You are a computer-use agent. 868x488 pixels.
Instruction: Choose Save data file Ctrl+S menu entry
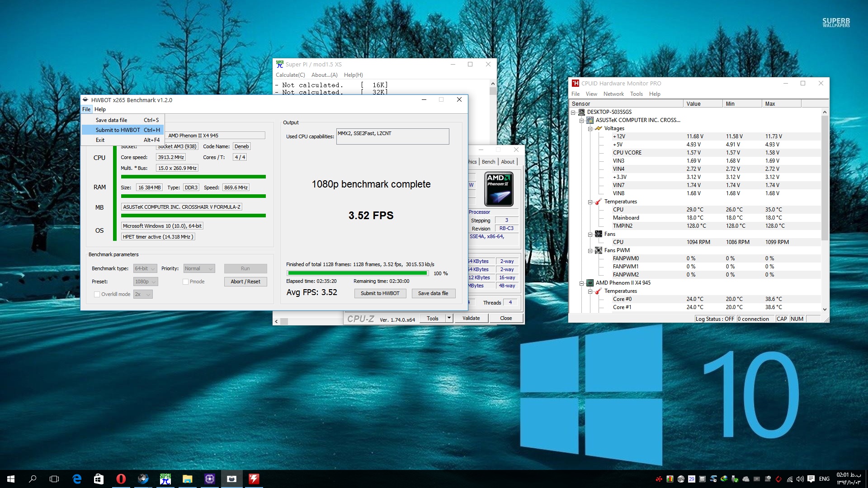pyautogui.click(x=123, y=120)
